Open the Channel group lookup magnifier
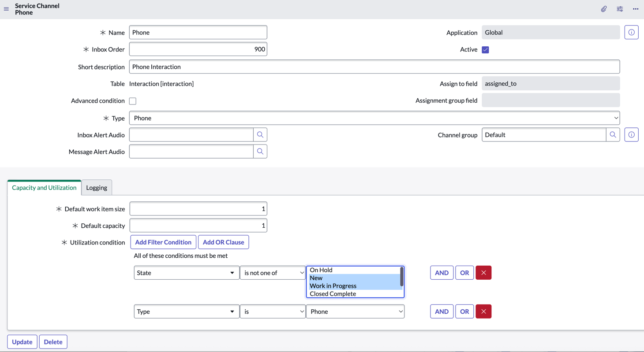The image size is (644, 352). click(x=613, y=134)
